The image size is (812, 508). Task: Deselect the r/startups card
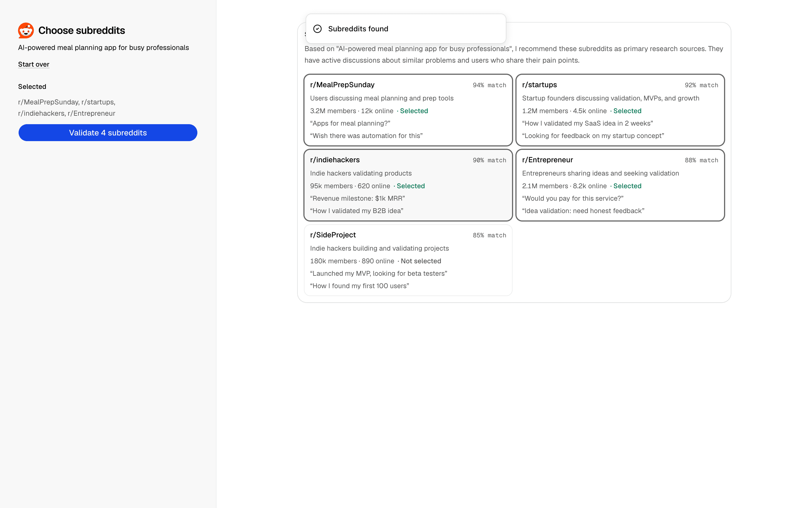(x=620, y=110)
